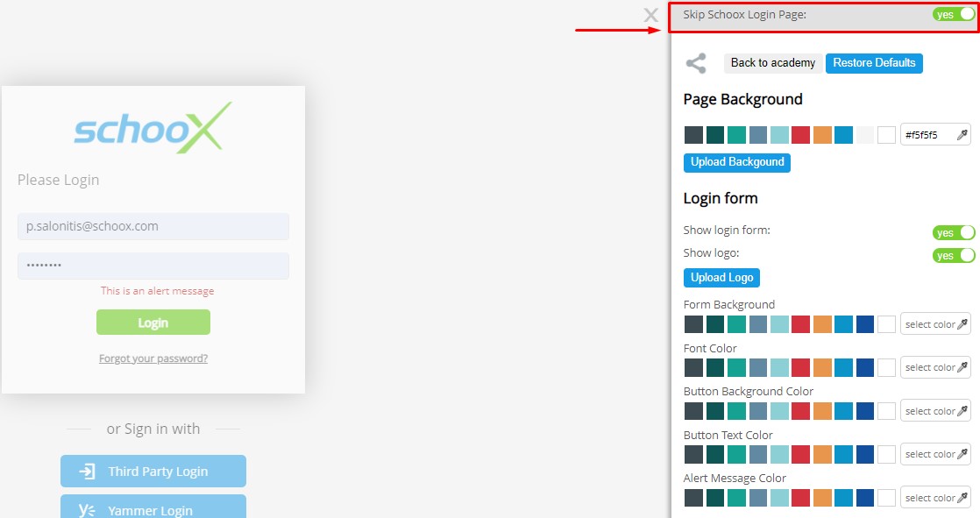This screenshot has width=980, height=518.
Task: Open the Forgot your password link
Action: pyautogui.click(x=153, y=358)
